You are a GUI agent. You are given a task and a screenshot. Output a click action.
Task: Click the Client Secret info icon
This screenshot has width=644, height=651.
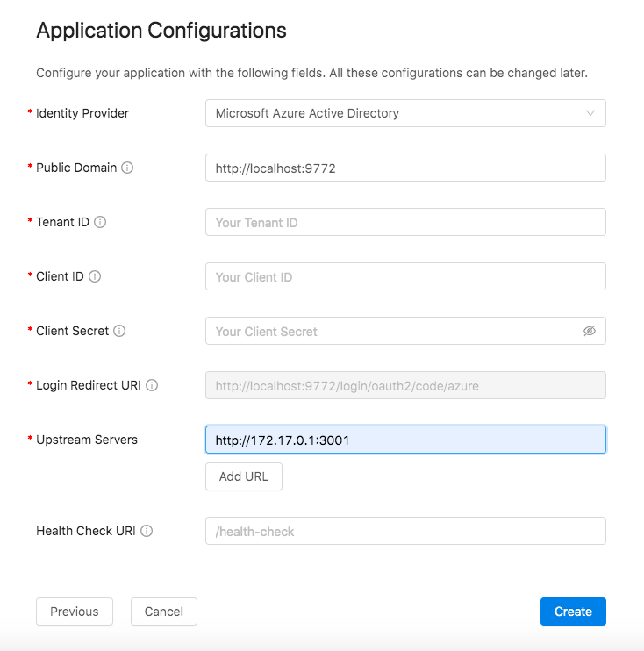tap(119, 331)
